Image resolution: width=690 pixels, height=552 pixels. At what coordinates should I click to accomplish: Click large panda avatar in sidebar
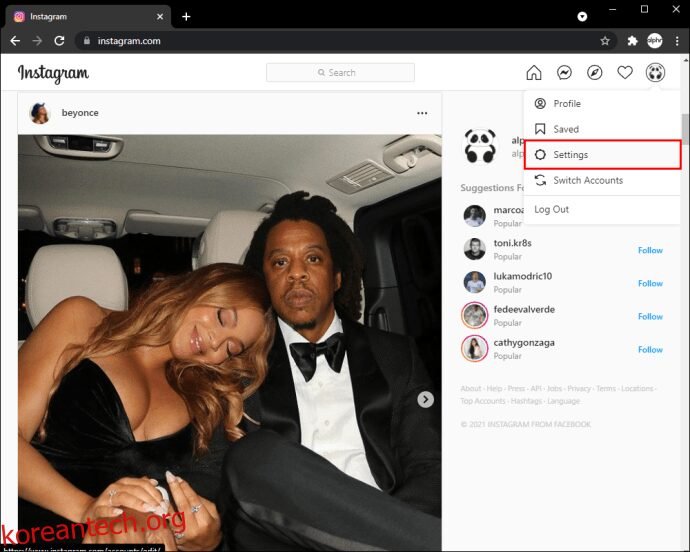[x=480, y=146]
